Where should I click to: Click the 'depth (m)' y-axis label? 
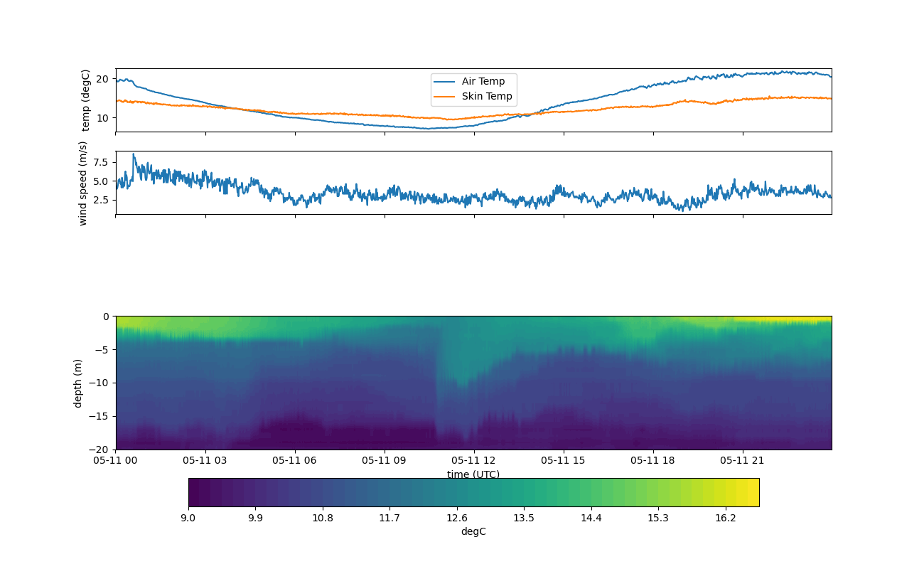[x=78, y=383]
